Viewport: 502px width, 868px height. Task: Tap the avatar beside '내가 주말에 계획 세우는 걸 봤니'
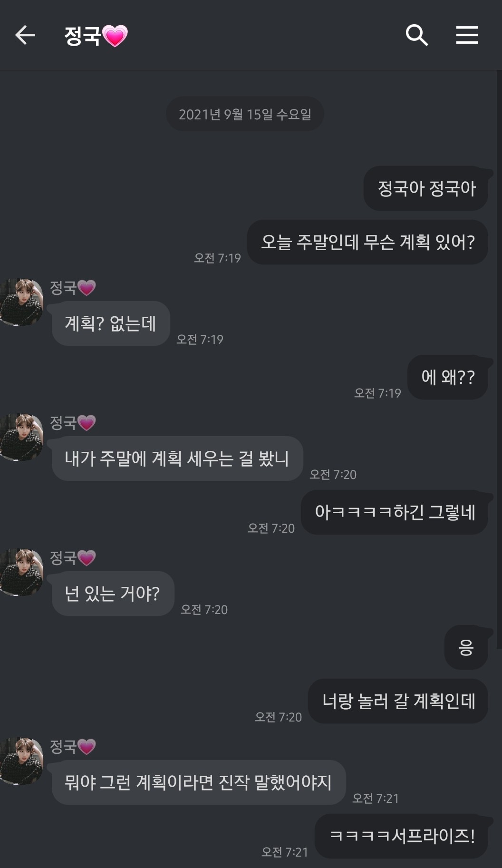click(22, 438)
